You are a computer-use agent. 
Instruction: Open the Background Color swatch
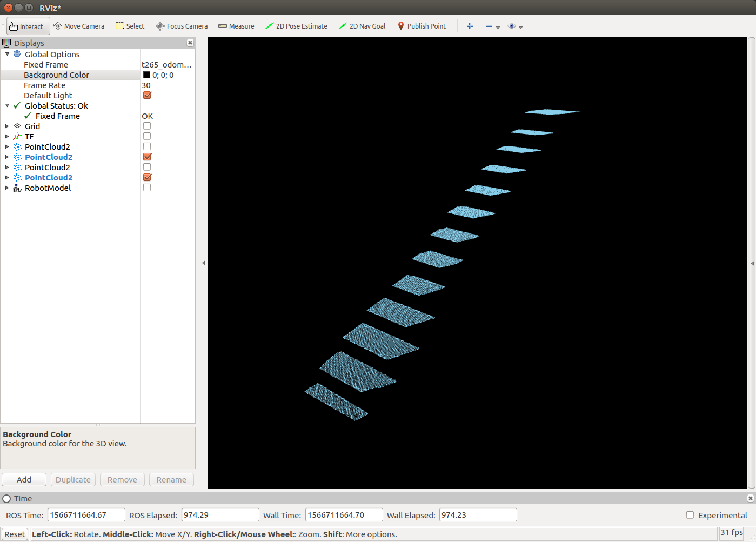pos(146,75)
